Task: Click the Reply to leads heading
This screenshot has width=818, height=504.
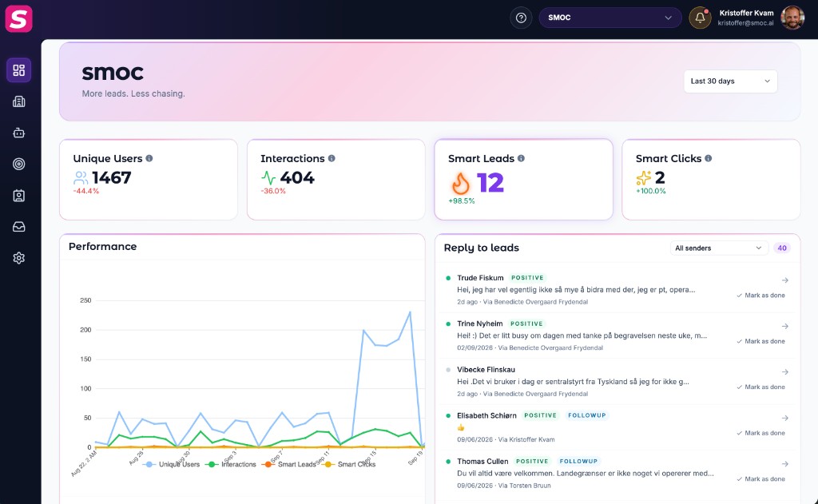Action: tap(482, 248)
